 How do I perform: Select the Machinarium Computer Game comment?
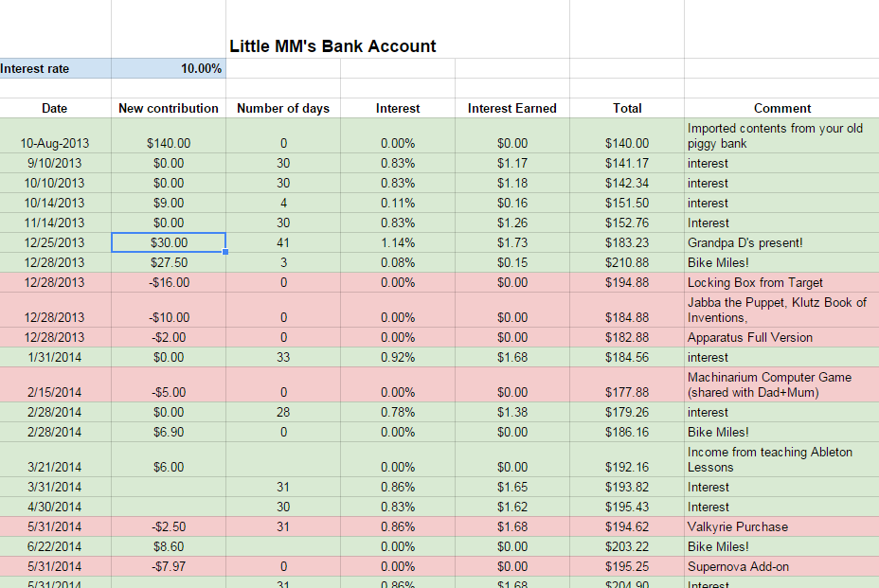click(x=769, y=384)
